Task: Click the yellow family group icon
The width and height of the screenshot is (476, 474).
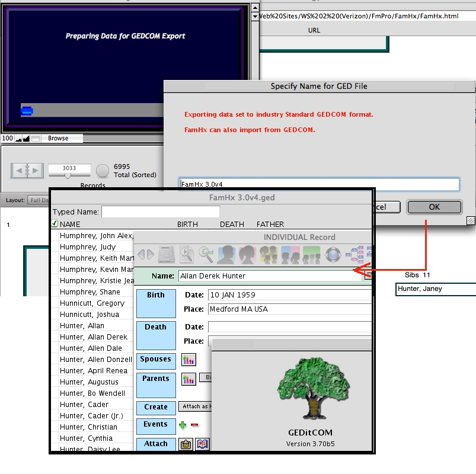Action: (x=269, y=254)
